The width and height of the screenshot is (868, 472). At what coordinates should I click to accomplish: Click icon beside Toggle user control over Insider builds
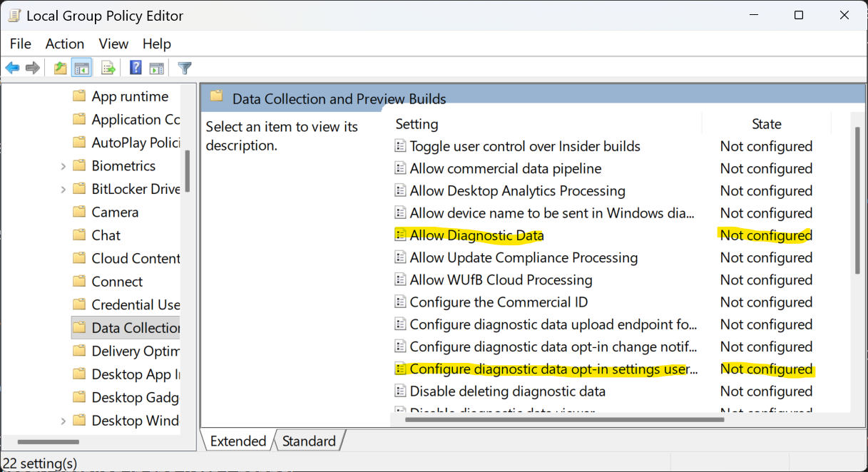point(401,146)
